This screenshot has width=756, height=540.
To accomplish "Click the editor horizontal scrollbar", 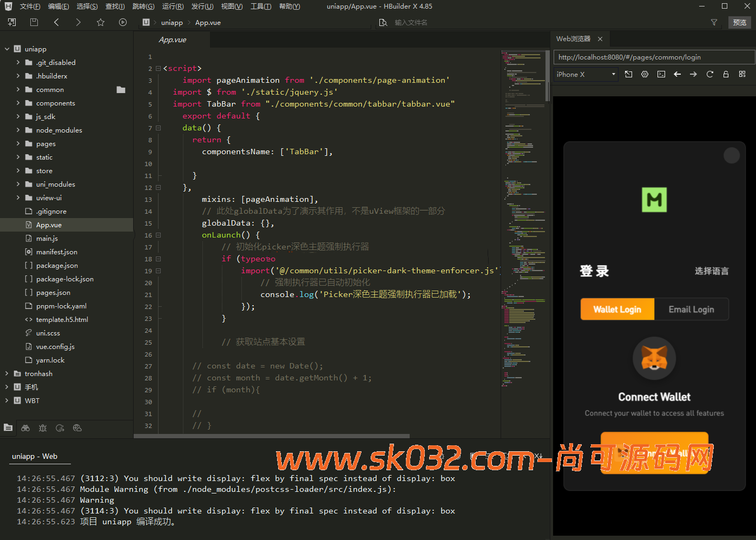I will pyautogui.click(x=272, y=436).
